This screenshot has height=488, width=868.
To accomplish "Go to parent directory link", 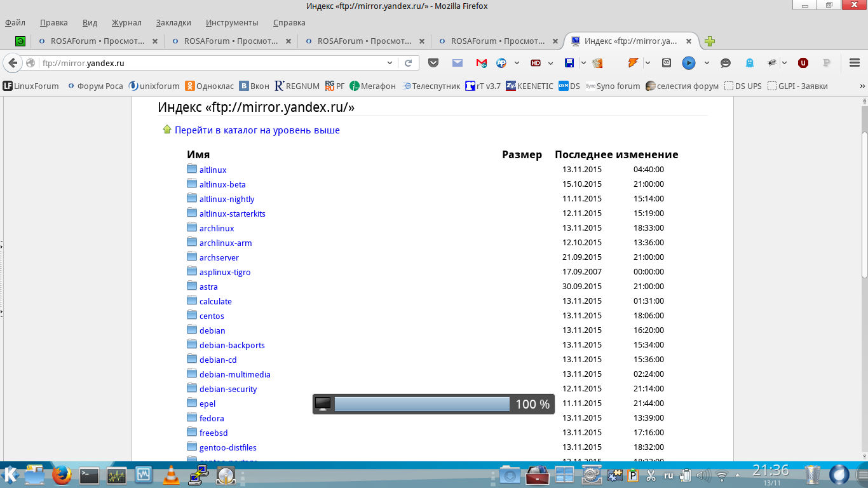I will coord(257,130).
